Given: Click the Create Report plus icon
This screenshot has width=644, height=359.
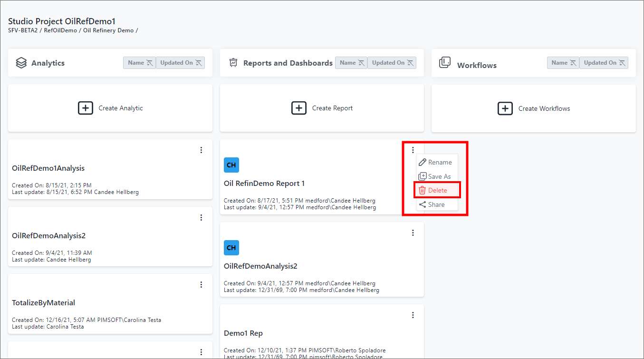Looking at the screenshot, I should point(298,108).
